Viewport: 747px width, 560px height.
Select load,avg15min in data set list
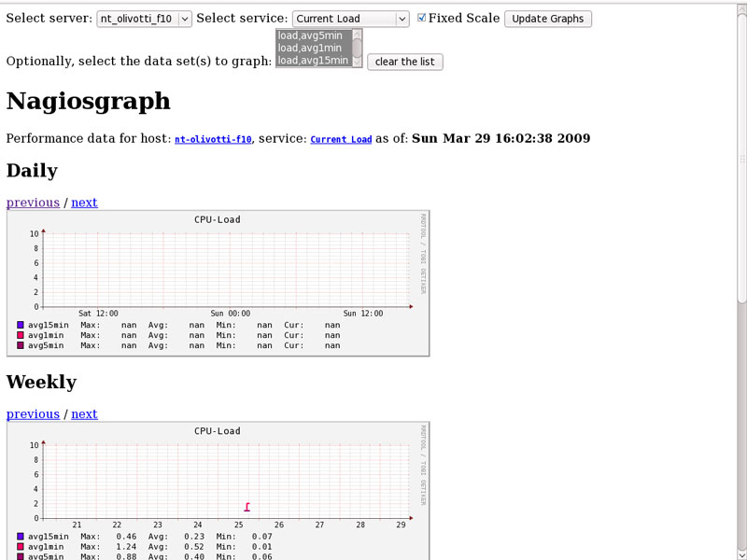click(x=314, y=61)
